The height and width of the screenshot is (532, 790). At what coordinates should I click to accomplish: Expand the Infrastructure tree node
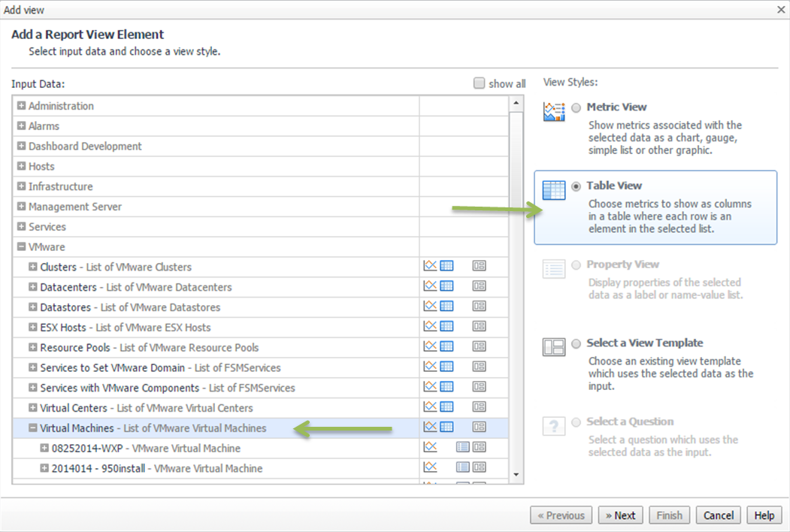click(x=21, y=186)
